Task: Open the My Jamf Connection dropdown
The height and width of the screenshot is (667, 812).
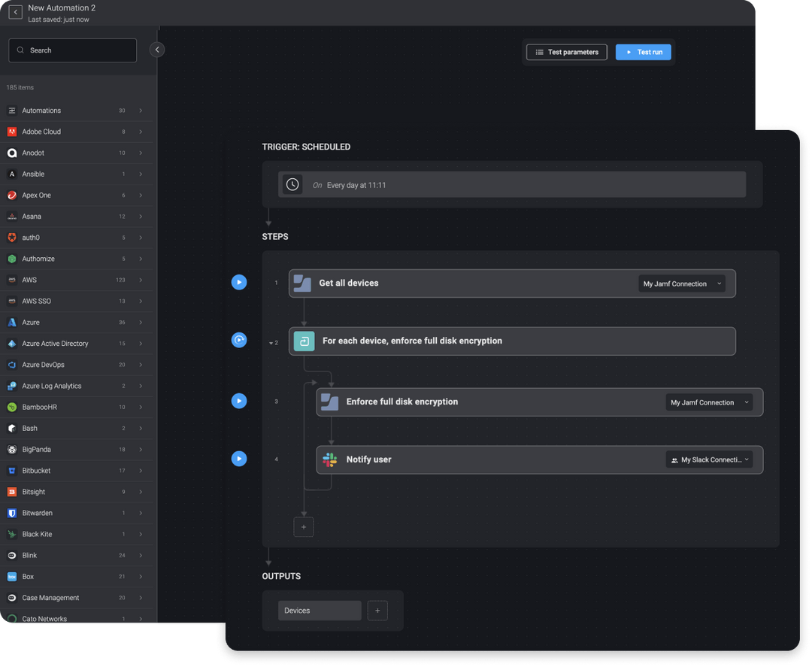Action: [x=681, y=283]
